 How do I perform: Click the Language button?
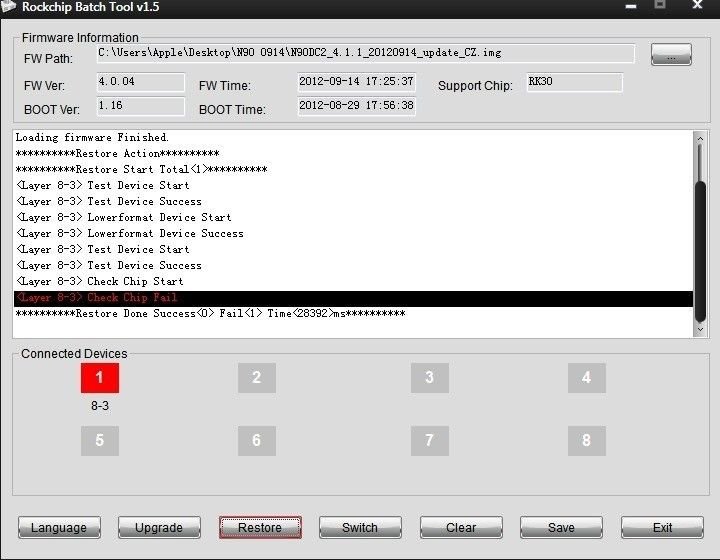[59, 527]
